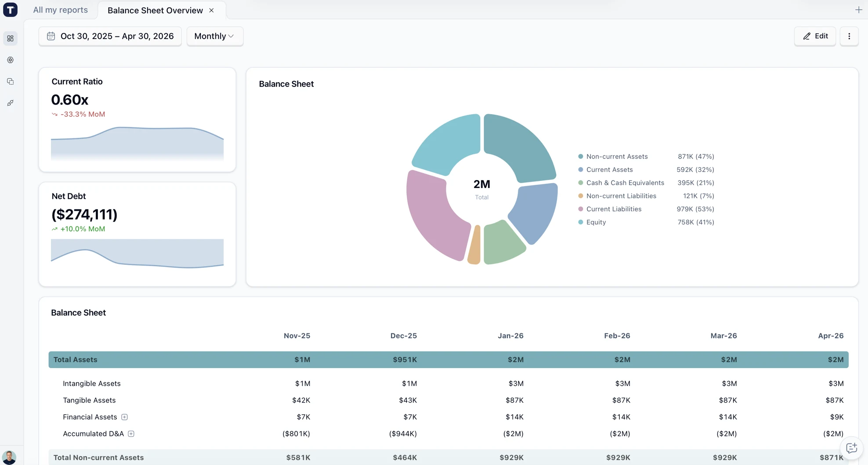Screen dimensions: 868x465
Task: Open the user profile avatar
Action: 9,457
